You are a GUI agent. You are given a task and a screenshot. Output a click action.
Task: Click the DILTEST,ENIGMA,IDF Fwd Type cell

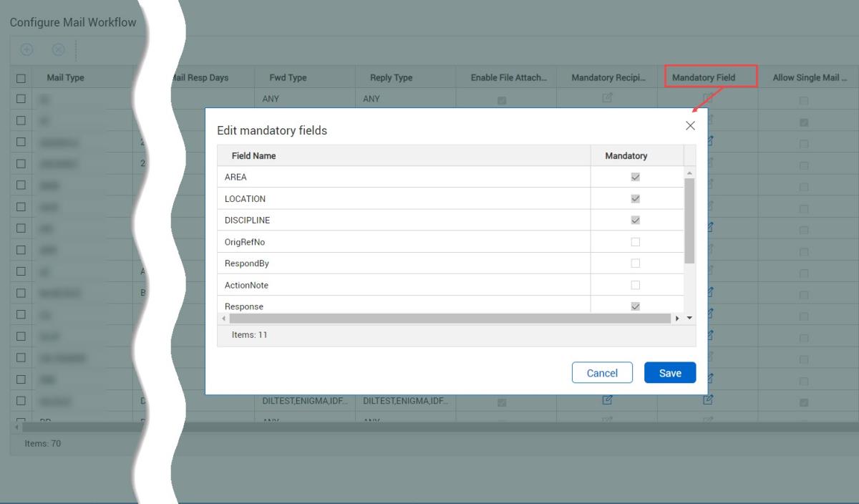click(x=305, y=401)
